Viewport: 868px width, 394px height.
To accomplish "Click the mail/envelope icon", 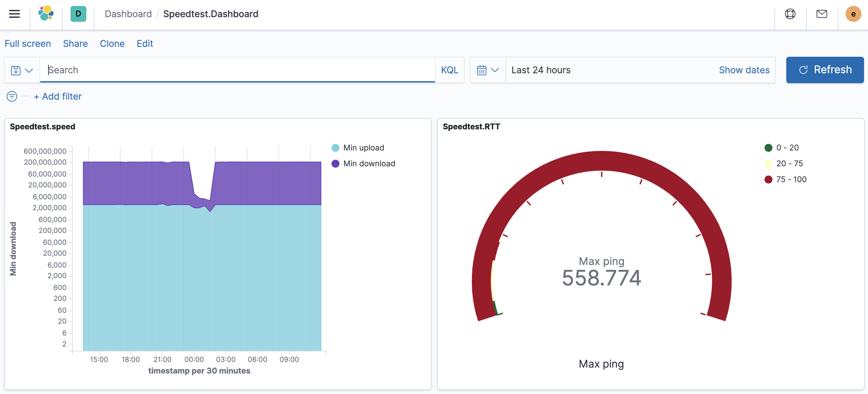I will point(822,14).
